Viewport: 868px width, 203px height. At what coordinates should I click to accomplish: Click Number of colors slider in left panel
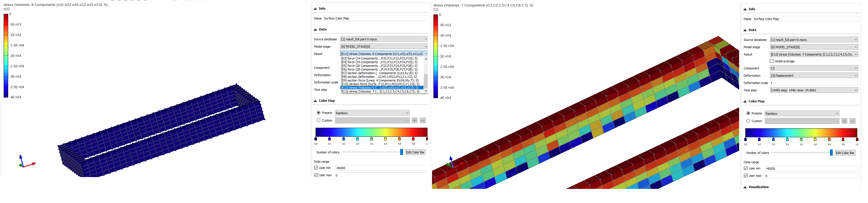(372, 152)
